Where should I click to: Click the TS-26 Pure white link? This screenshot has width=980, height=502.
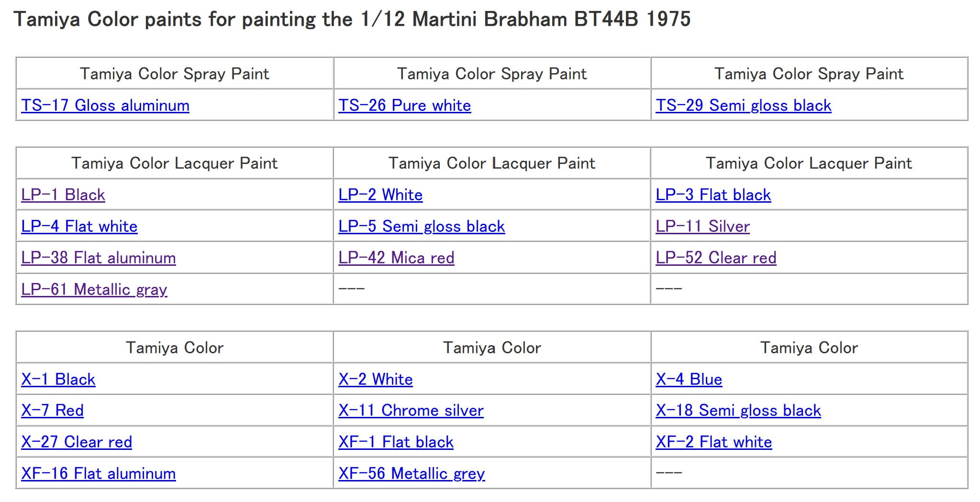(x=404, y=105)
